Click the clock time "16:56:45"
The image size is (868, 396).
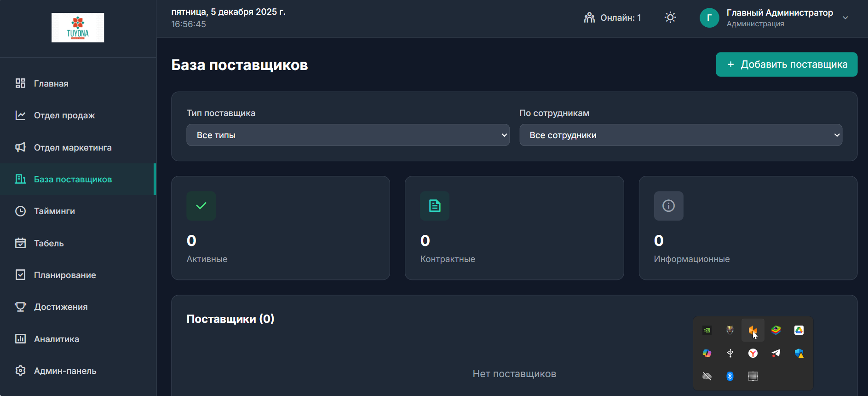[x=189, y=24]
